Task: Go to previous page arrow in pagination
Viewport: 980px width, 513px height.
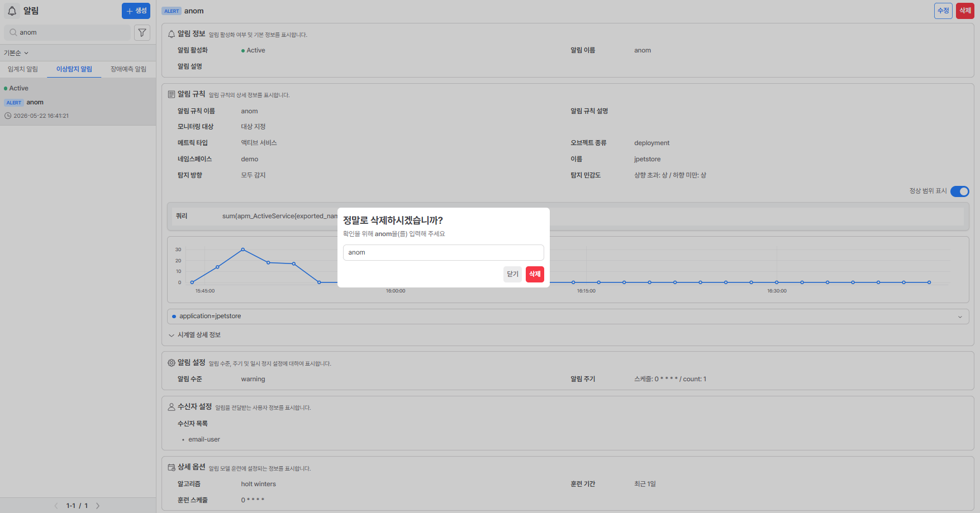Action: [56, 506]
